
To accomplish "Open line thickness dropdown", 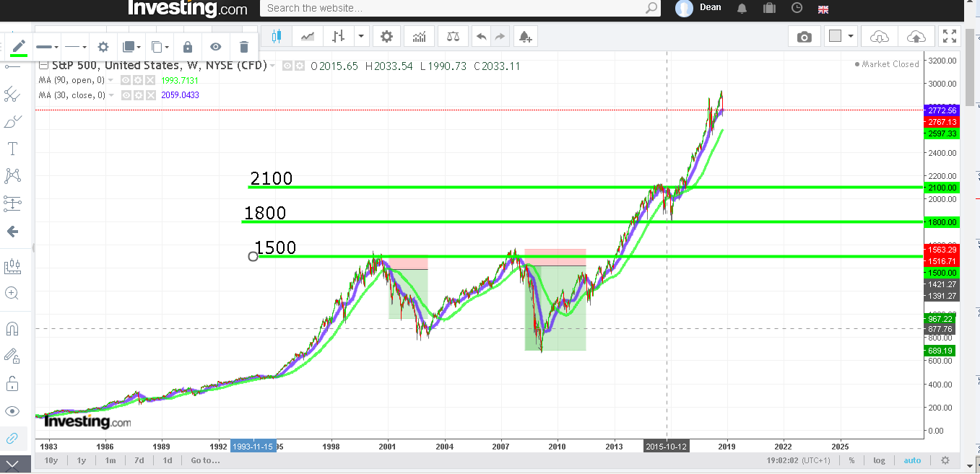I will pos(48,47).
